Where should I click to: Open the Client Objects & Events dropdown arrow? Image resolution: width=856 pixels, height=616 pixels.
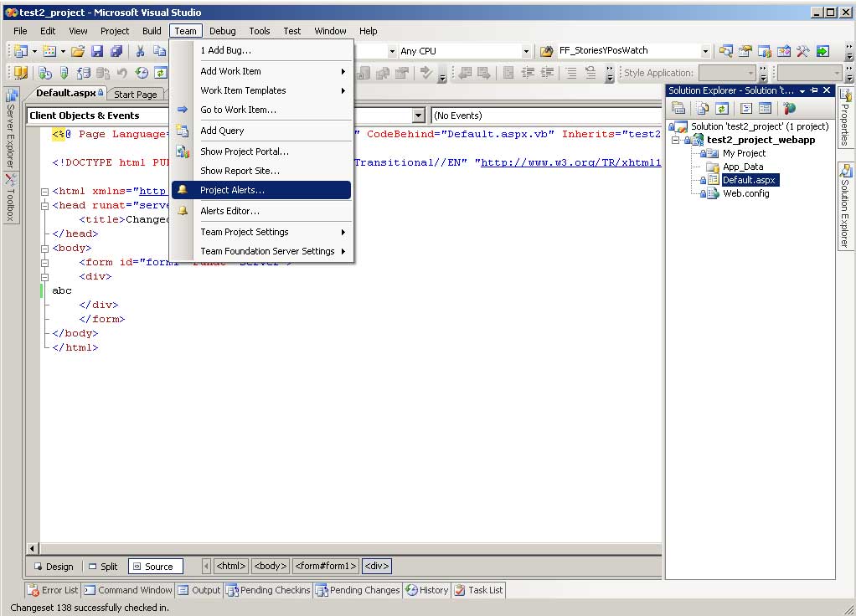coord(418,116)
